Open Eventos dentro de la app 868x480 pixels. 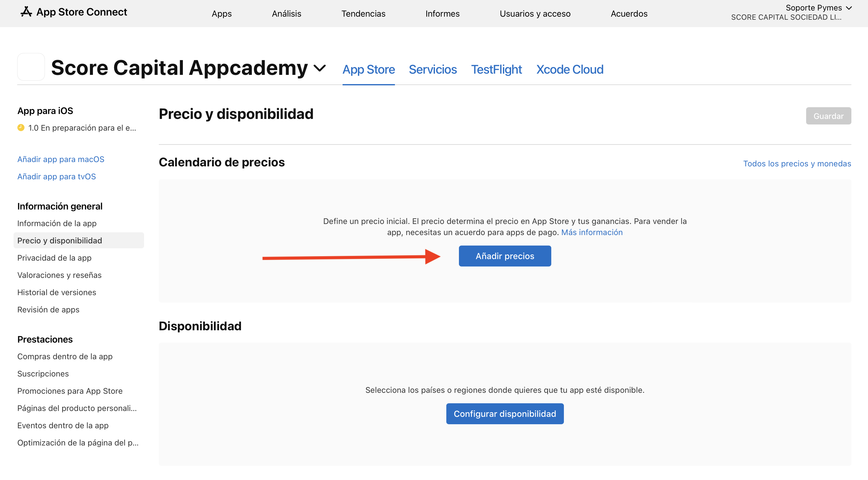click(63, 425)
